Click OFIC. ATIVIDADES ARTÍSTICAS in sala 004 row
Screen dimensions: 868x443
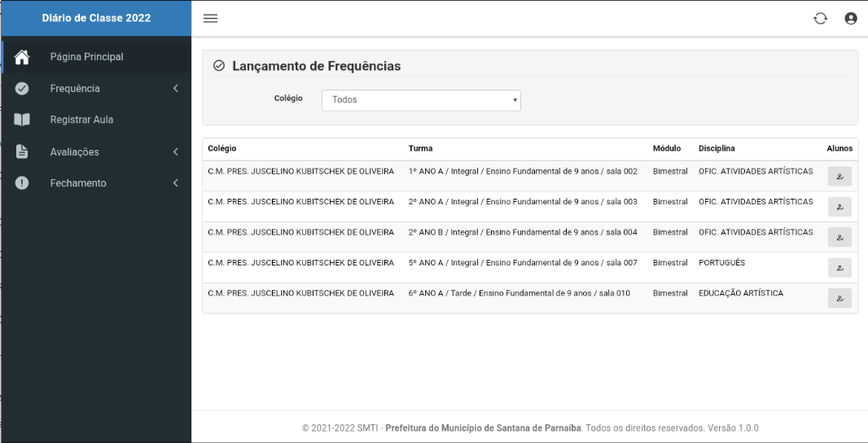[756, 233]
